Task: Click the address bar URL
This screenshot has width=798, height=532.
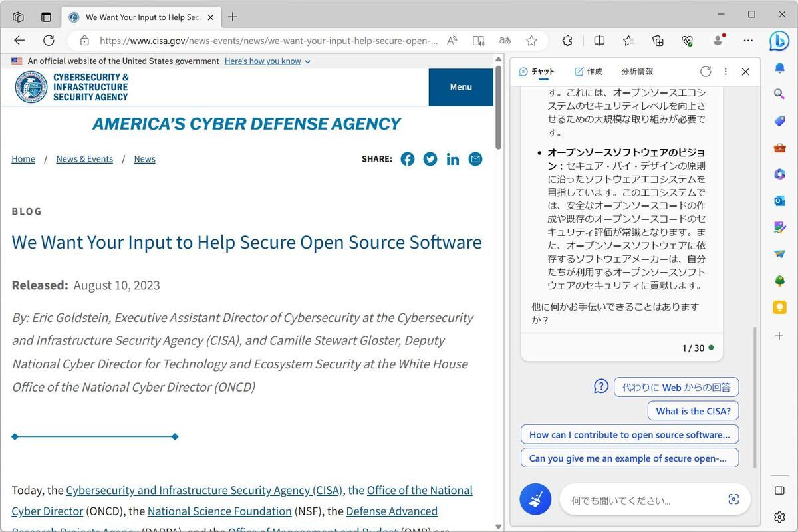Action: 269,41
